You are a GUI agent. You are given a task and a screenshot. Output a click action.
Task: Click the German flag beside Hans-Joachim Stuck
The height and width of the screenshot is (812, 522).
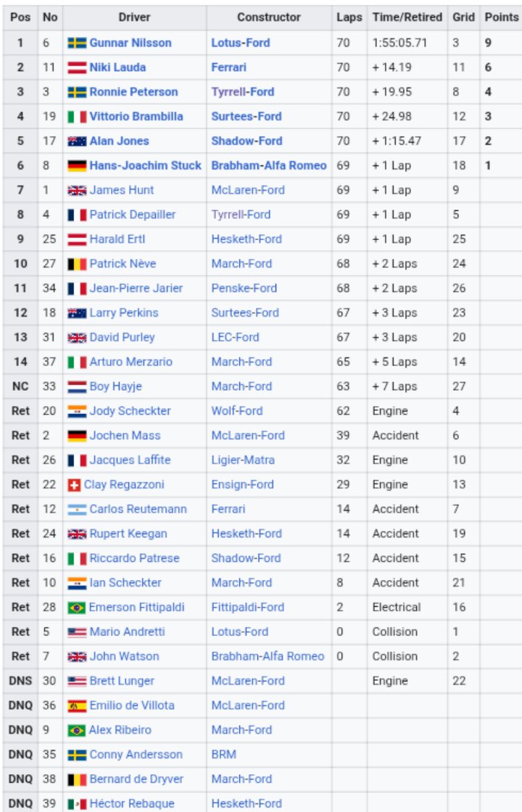coord(77,166)
